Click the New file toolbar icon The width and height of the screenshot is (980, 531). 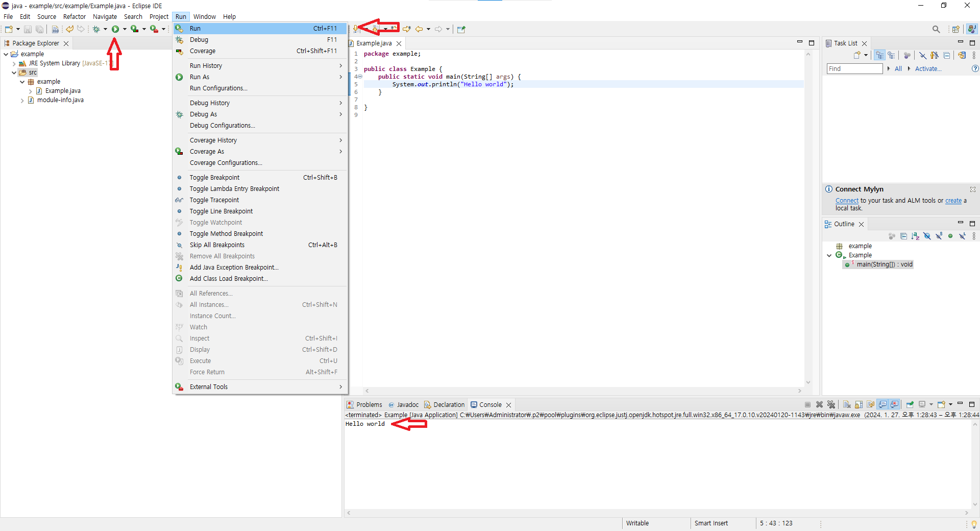[x=9, y=29]
